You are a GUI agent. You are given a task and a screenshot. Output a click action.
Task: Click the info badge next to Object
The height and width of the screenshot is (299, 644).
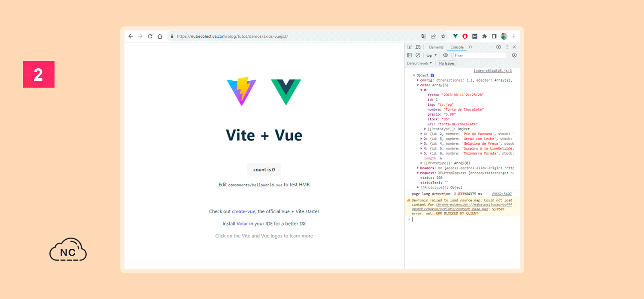click(x=432, y=75)
